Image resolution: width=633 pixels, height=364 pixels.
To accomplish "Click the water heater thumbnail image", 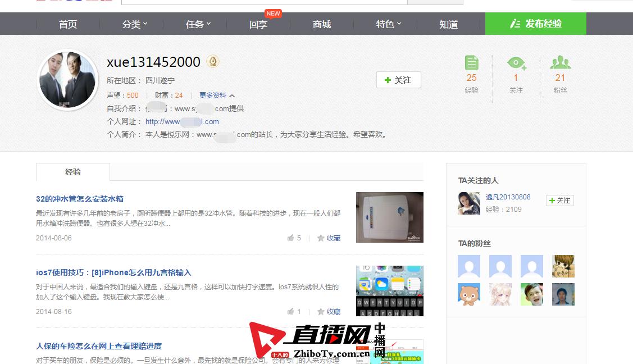I will pos(389,217).
